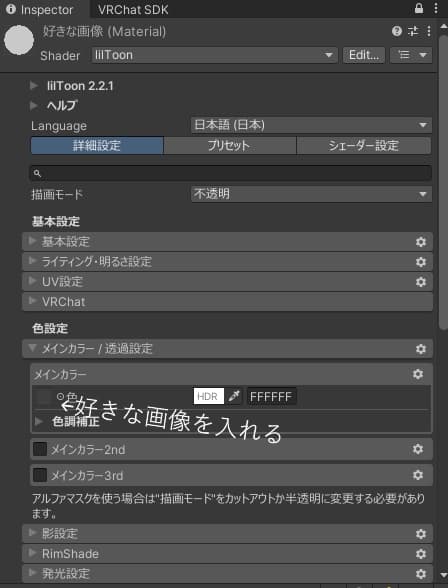Open gear menu for 発光設定
448x588 pixels.
click(421, 574)
